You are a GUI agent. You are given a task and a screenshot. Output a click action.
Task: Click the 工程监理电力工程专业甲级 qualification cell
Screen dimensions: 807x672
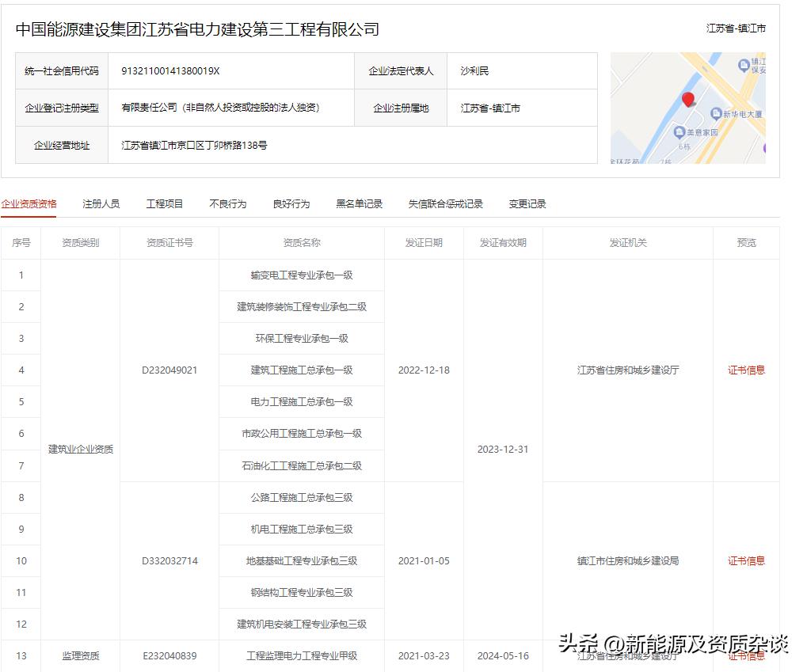301,655
